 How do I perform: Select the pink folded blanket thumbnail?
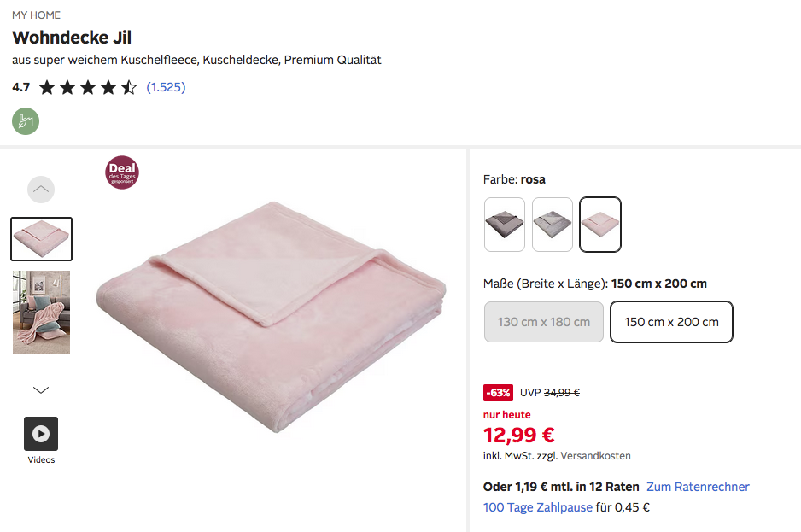pos(41,239)
